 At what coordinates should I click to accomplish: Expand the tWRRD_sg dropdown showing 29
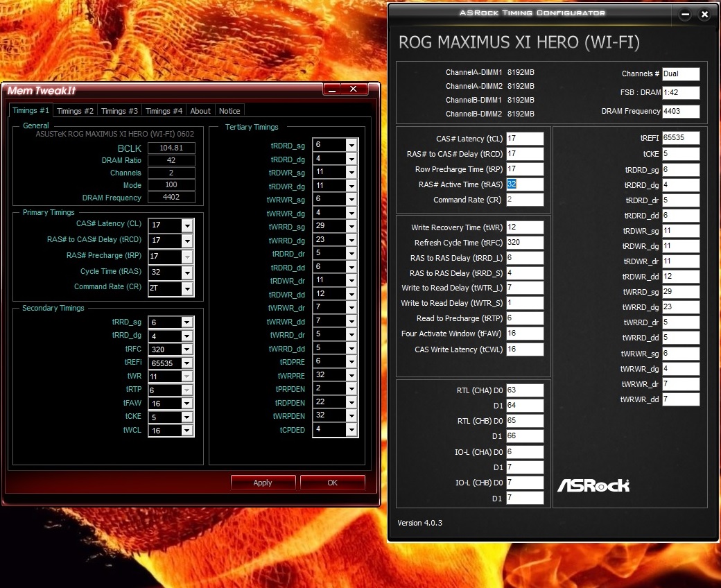[x=351, y=227]
